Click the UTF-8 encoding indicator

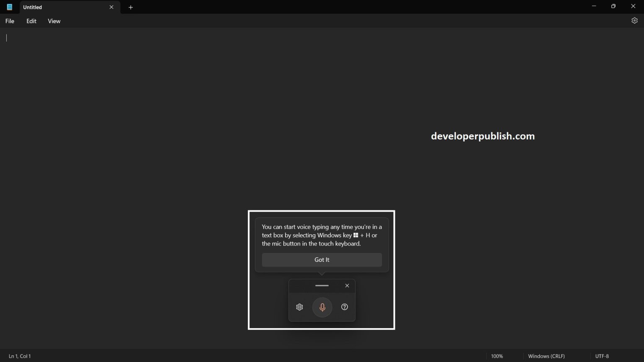pos(602,356)
